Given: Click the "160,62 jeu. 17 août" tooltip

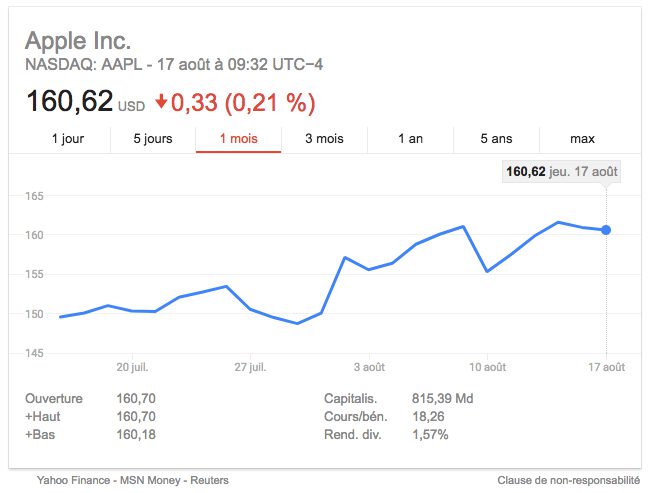Looking at the screenshot, I should pyautogui.click(x=560, y=172).
